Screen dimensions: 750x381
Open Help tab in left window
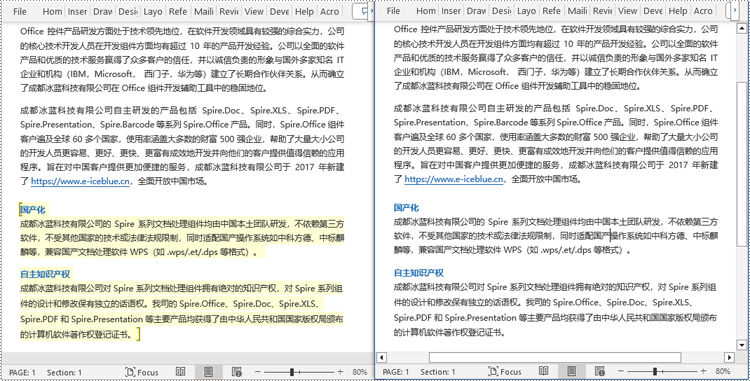[x=304, y=11]
